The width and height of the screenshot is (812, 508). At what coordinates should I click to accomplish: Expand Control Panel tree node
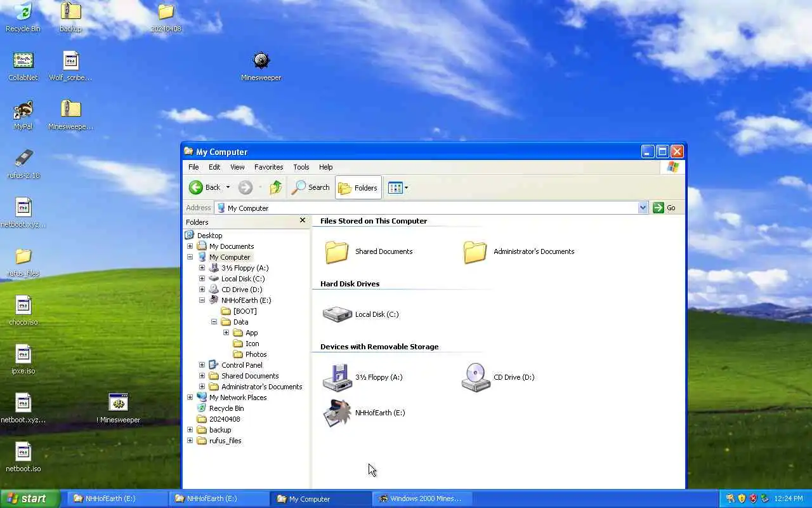202,365
